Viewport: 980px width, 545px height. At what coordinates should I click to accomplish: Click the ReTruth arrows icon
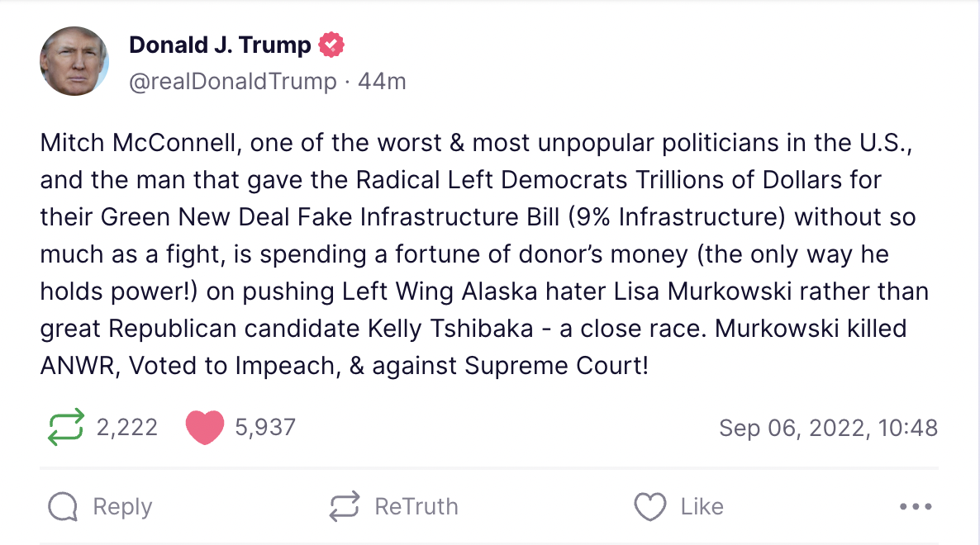pos(344,506)
